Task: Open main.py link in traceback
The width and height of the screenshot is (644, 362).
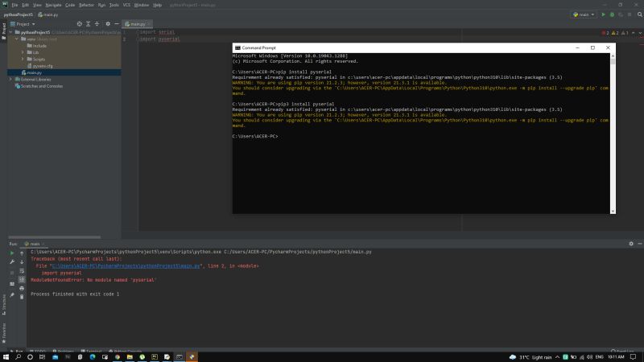Action: pyautogui.click(x=126, y=266)
